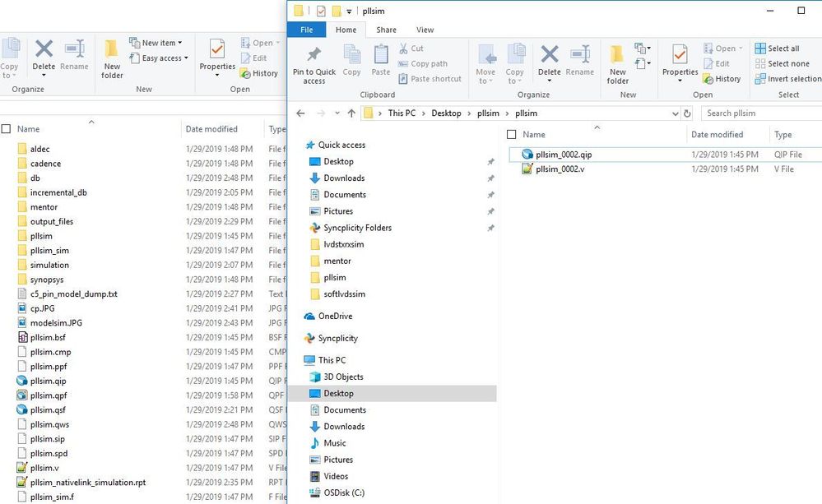The image size is (822, 504).
Task: Switch to the Home tab
Action: 346,30
